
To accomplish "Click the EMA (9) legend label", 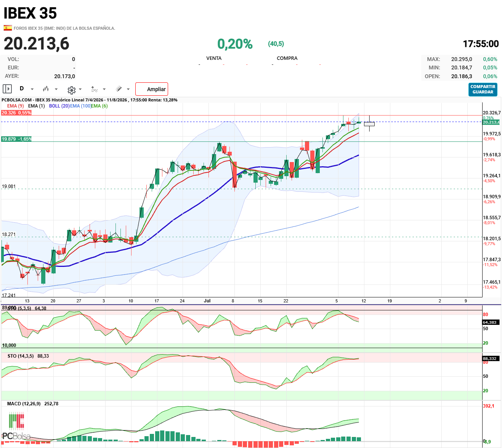I will pyautogui.click(x=15, y=106).
